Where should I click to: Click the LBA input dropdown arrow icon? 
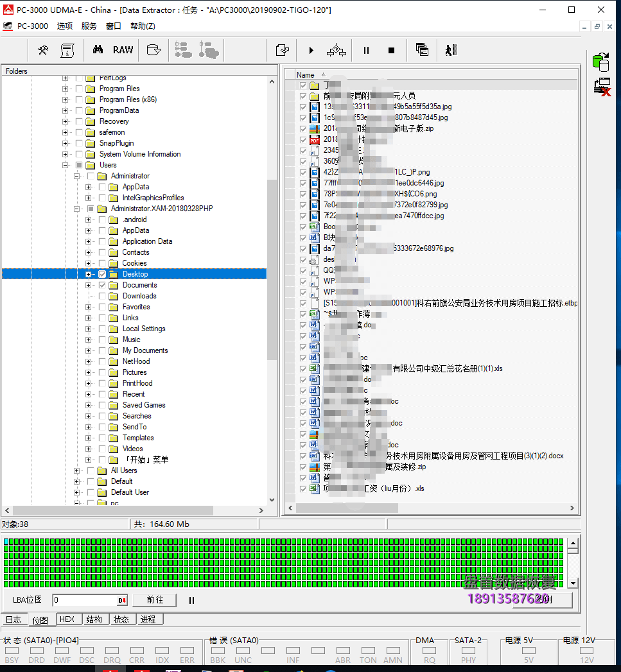(x=122, y=600)
